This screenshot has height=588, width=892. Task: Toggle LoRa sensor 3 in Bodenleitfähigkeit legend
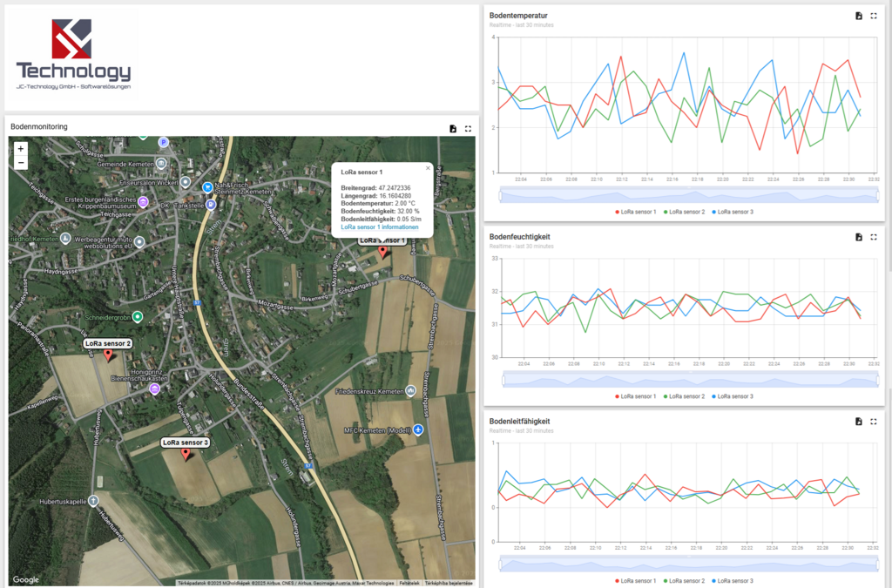(731, 580)
